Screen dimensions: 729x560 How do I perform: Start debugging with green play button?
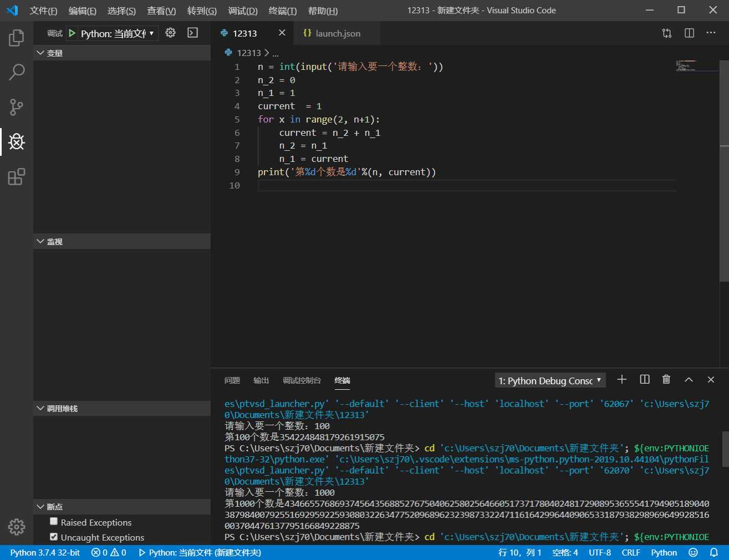[x=72, y=33]
